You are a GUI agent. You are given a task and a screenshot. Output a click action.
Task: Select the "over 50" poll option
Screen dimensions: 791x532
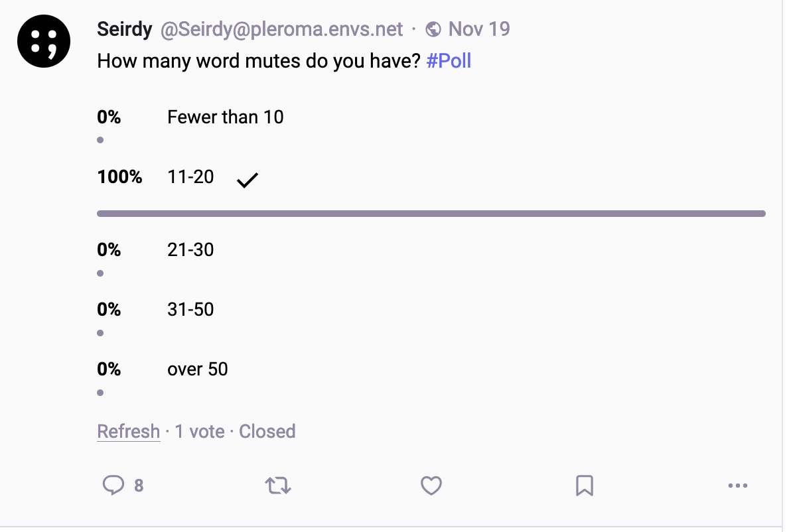[197, 369]
